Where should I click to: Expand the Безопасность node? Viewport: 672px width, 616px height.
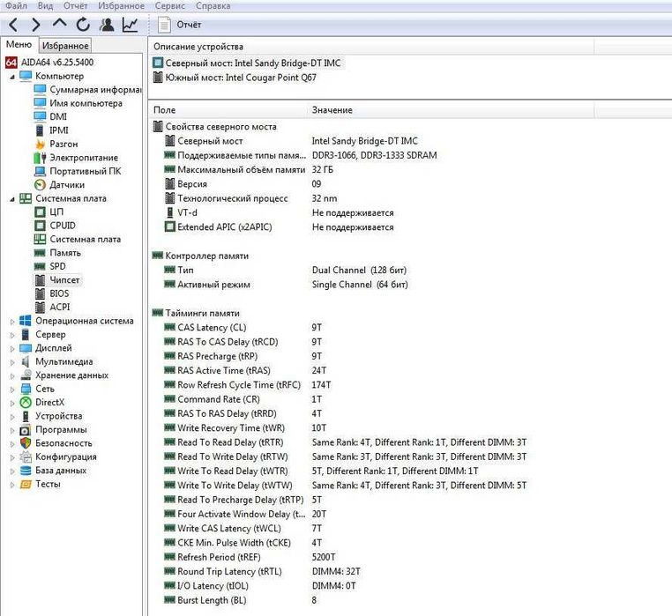[x=12, y=444]
